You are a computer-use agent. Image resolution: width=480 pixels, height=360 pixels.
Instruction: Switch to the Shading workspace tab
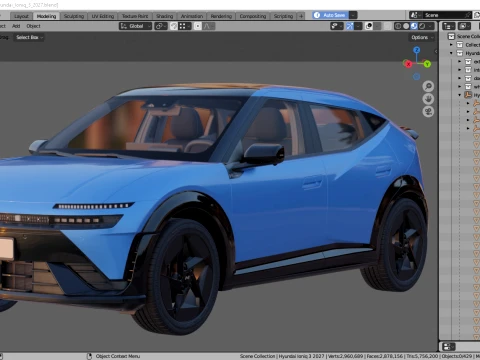tap(165, 16)
